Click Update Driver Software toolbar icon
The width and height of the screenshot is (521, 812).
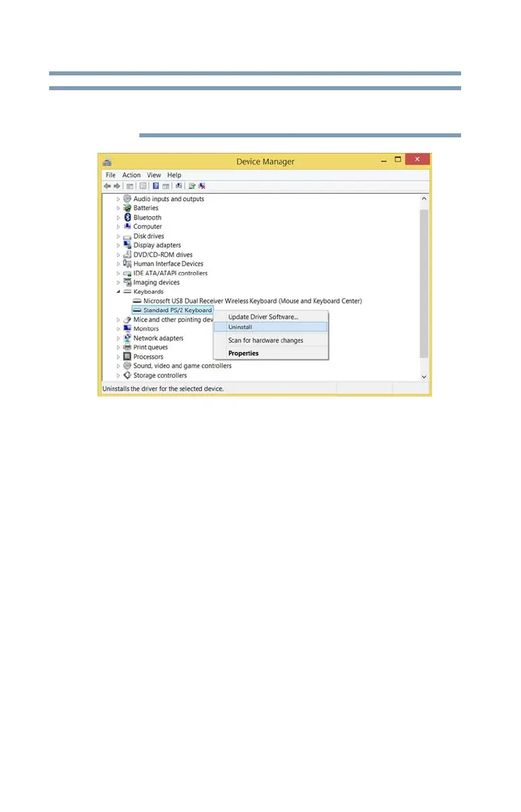pos(192,186)
